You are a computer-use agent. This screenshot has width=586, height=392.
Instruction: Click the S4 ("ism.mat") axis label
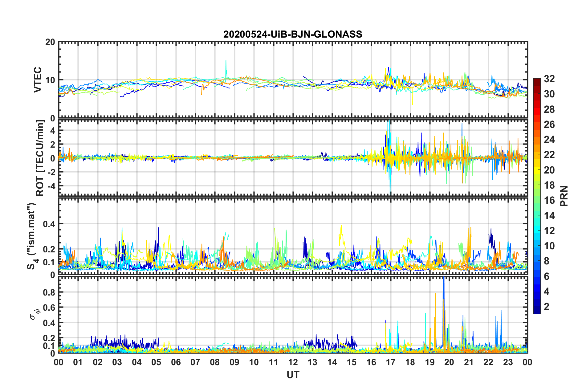(x=33, y=236)
